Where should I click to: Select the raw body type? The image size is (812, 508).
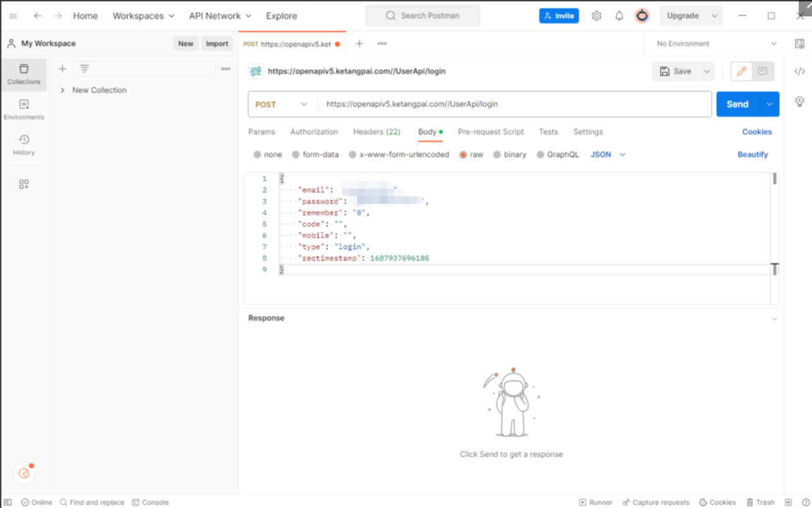463,155
